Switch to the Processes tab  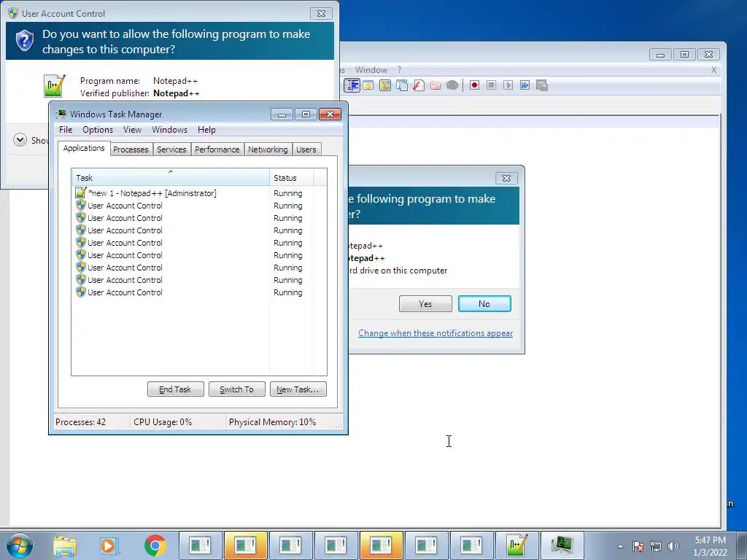point(131,149)
